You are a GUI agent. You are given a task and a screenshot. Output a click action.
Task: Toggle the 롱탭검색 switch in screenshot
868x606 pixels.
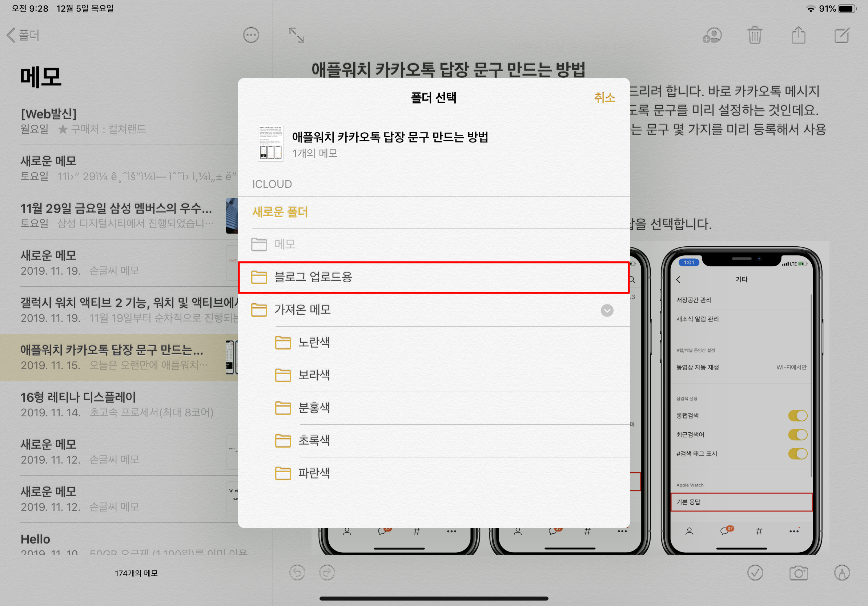797,416
